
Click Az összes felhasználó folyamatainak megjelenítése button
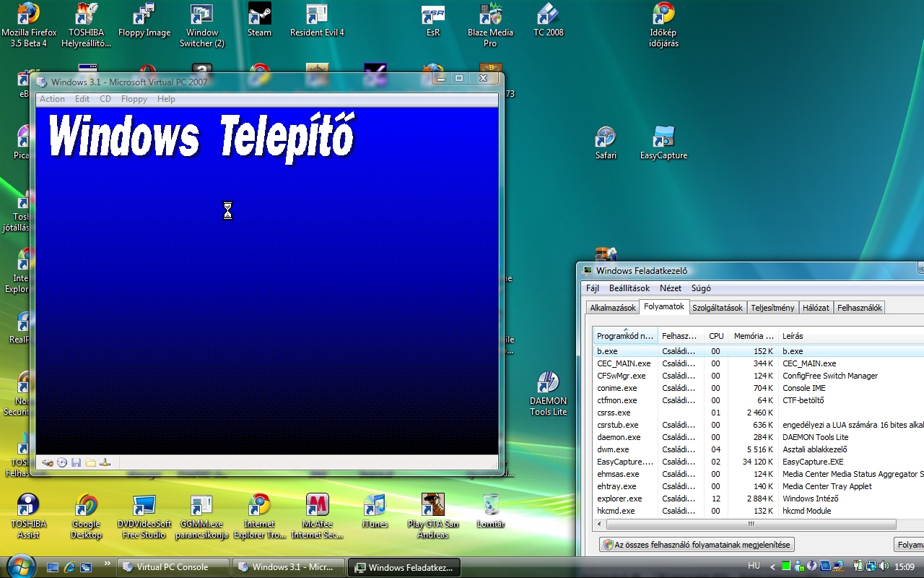pyautogui.click(x=697, y=545)
